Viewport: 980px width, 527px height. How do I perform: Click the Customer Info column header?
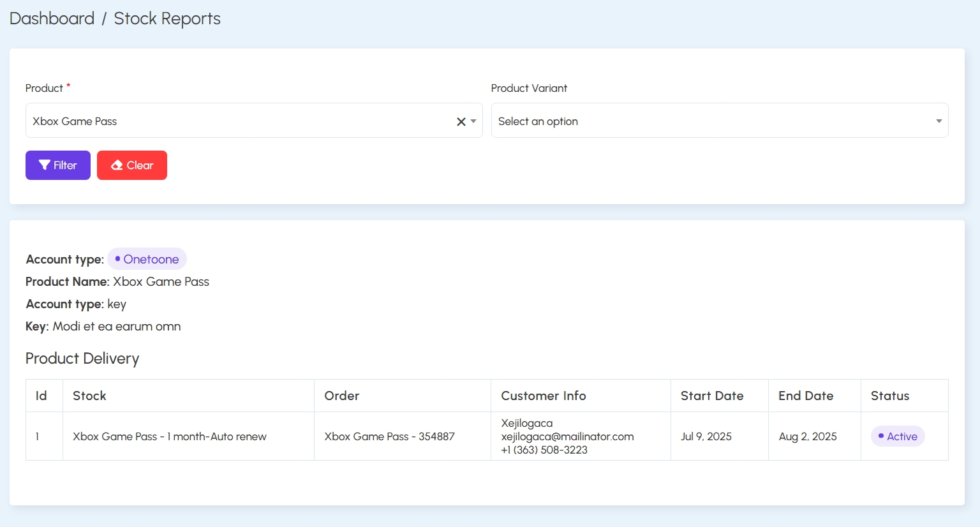(x=544, y=396)
